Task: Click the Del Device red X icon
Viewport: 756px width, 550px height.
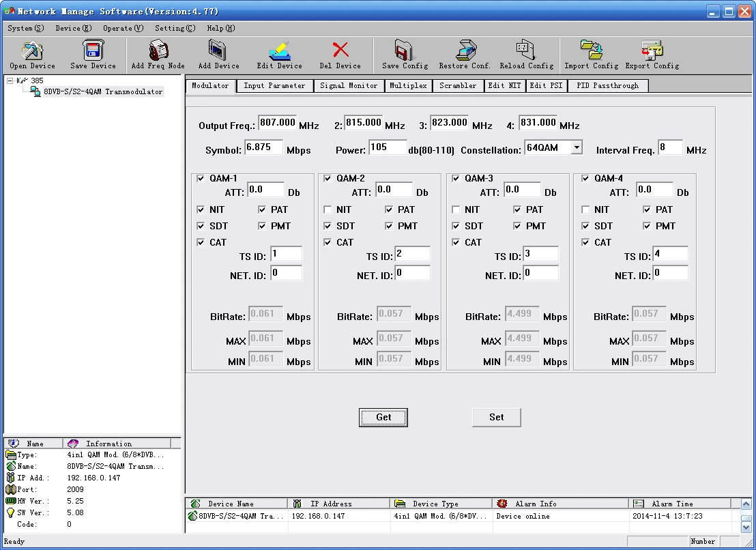Action: coord(340,51)
